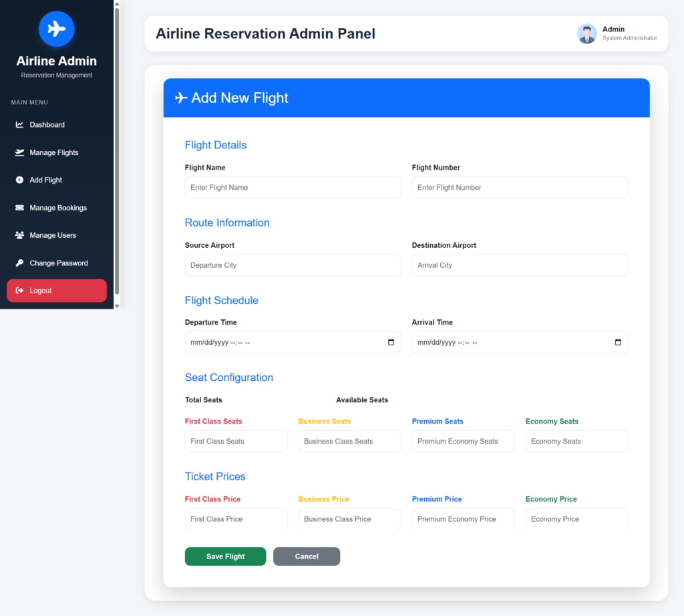The image size is (684, 616).
Task: Click the green Economy Price label
Action: [551, 499]
